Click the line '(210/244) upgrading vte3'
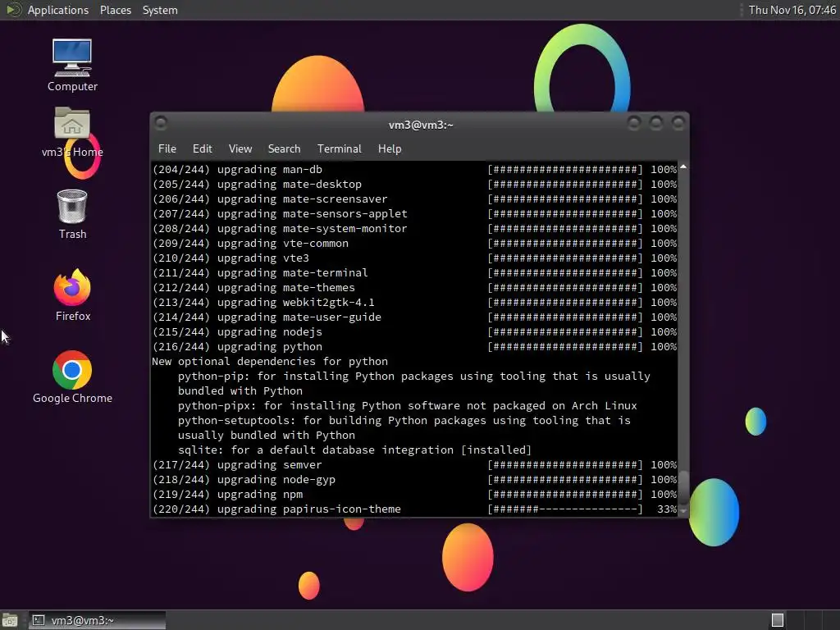The width and height of the screenshot is (840, 630). point(414,258)
